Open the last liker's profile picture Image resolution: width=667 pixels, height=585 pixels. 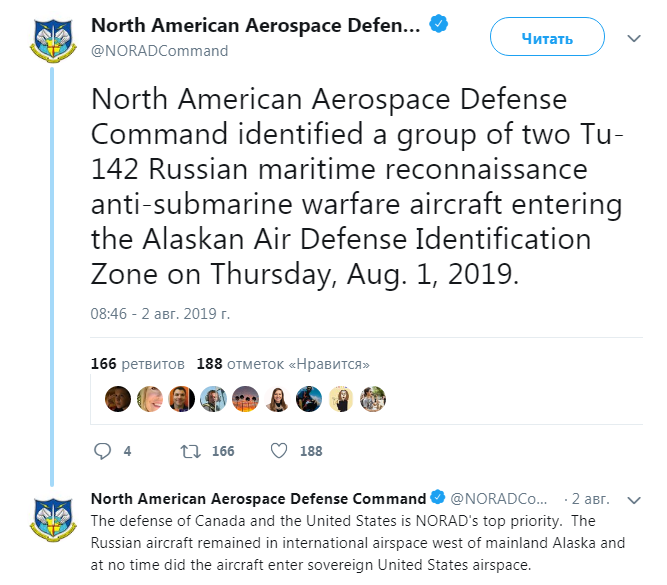coord(373,399)
